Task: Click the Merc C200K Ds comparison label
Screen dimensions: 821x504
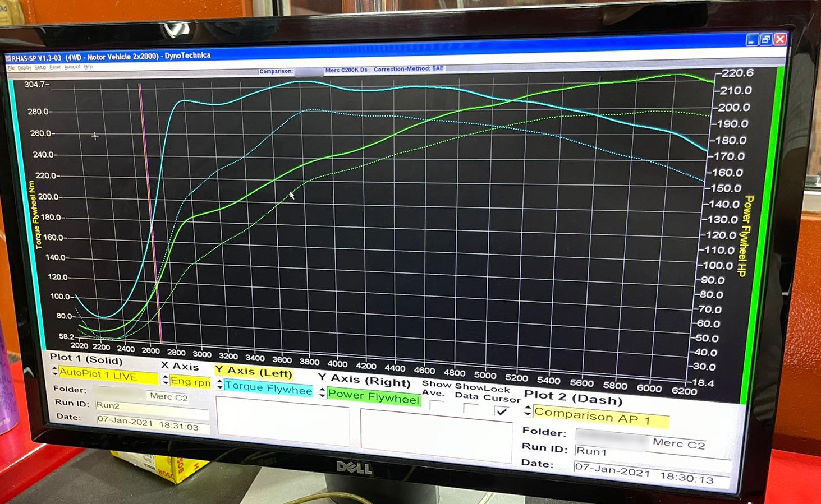Action: 346,70
